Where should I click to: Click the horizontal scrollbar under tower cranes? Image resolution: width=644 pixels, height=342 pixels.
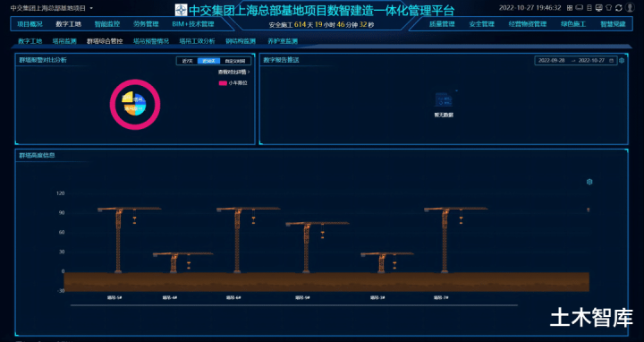[x=294, y=305]
